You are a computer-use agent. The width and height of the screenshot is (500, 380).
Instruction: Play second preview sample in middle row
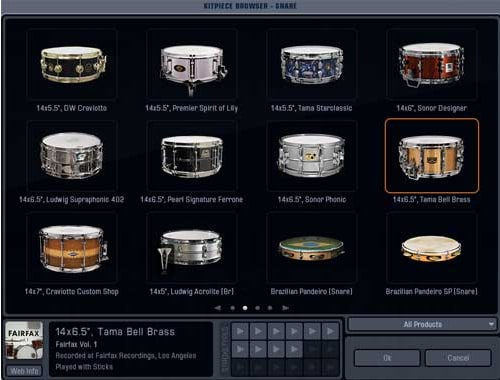click(x=258, y=349)
